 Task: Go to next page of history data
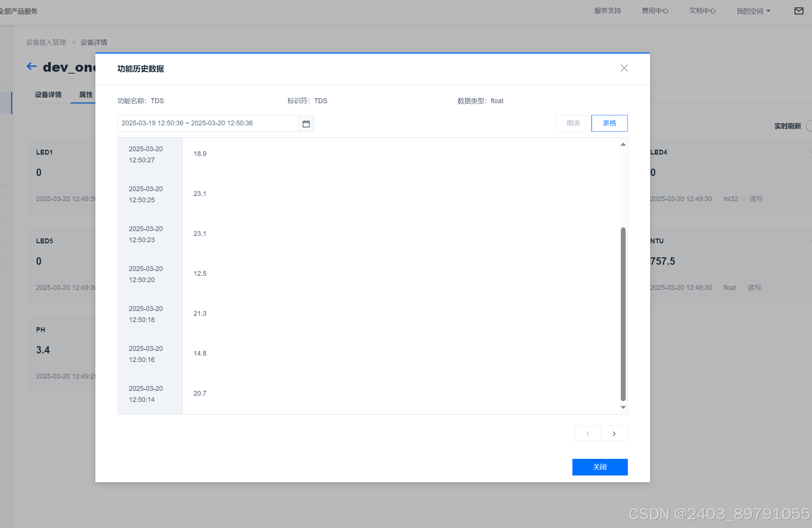coord(614,433)
